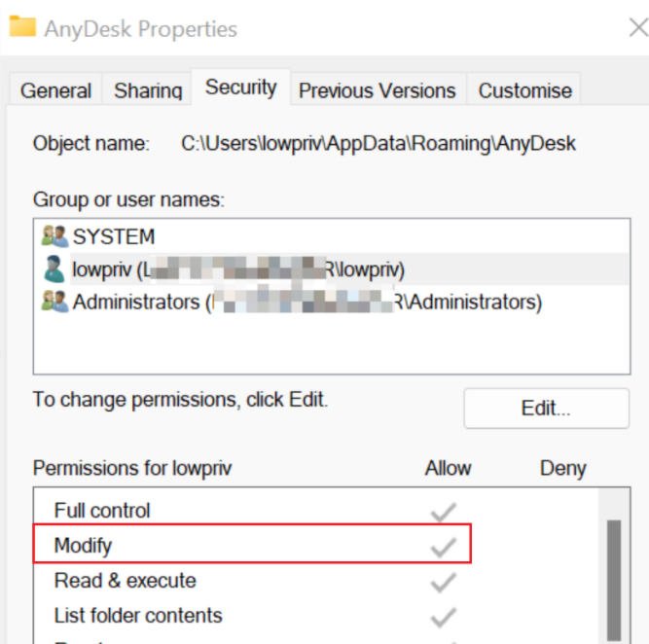
Task: Select the Security tab
Action: point(240,88)
